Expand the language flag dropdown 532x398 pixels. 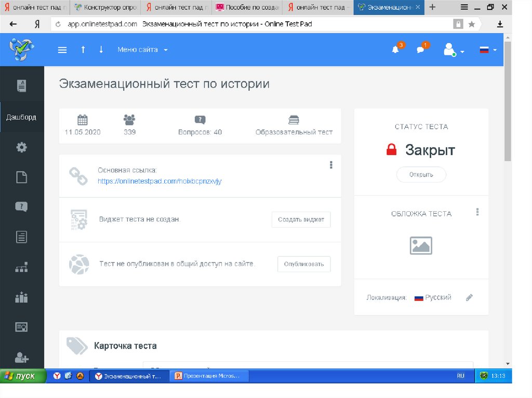click(487, 50)
